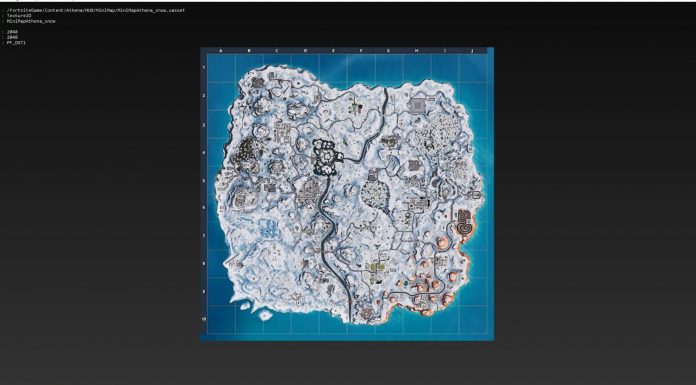Click row label 5 on map edge

[204, 180]
